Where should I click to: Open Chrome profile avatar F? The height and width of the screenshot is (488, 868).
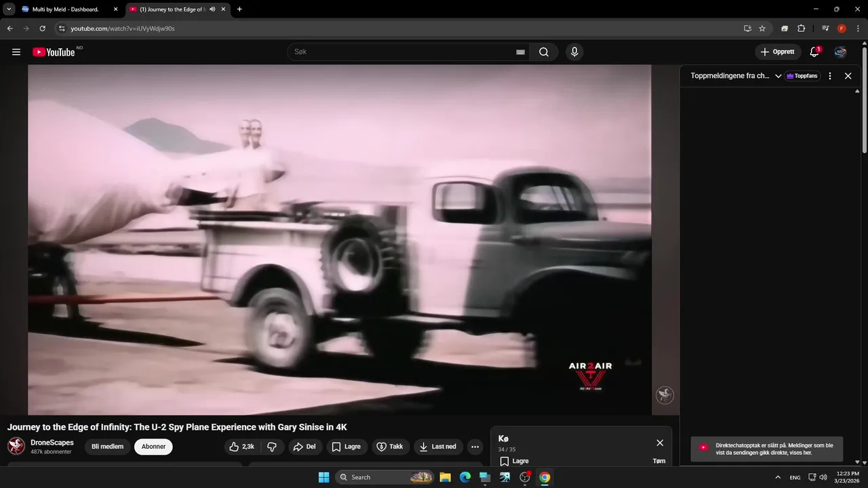(x=842, y=28)
